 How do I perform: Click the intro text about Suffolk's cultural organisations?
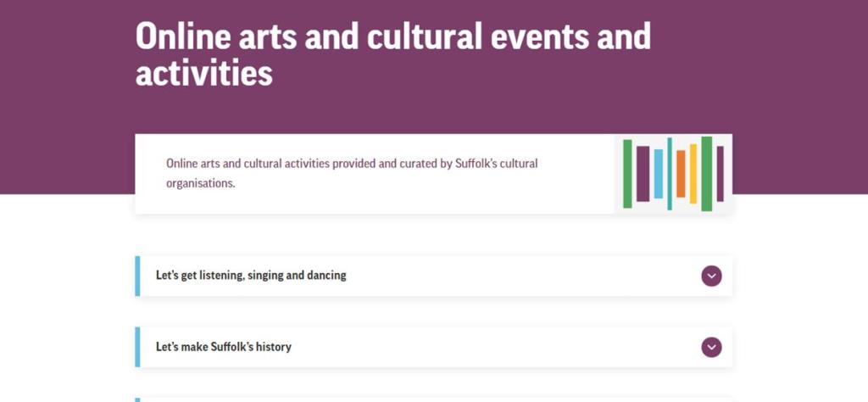[352, 173]
